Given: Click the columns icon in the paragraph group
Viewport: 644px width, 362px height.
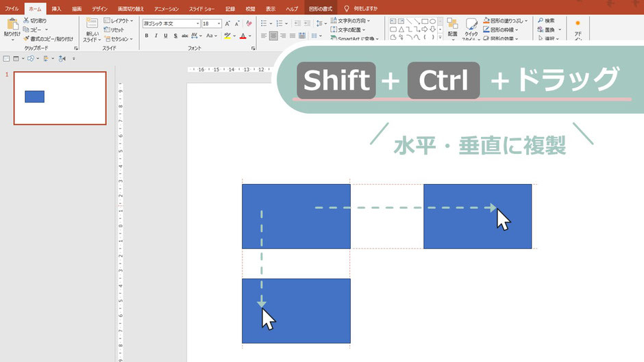Looking at the screenshot, I should coord(314,36).
